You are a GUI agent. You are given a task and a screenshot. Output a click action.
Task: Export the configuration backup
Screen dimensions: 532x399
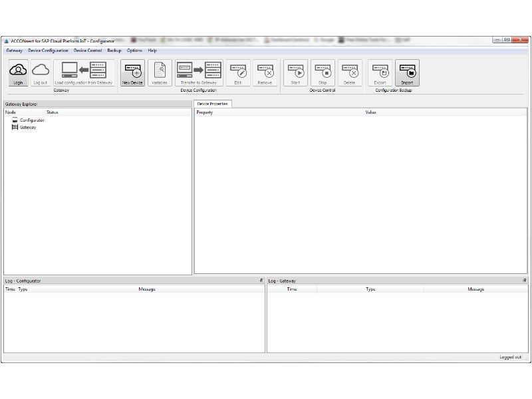click(x=380, y=72)
